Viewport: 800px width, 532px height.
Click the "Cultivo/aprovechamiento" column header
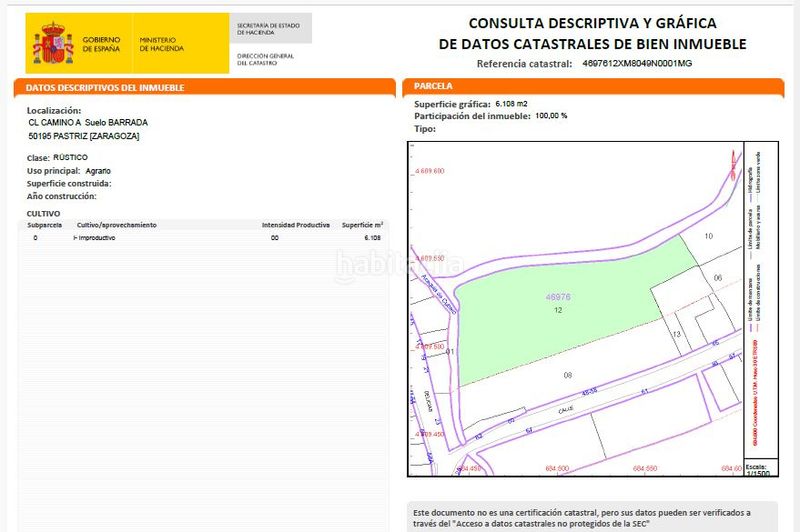pos(117,225)
